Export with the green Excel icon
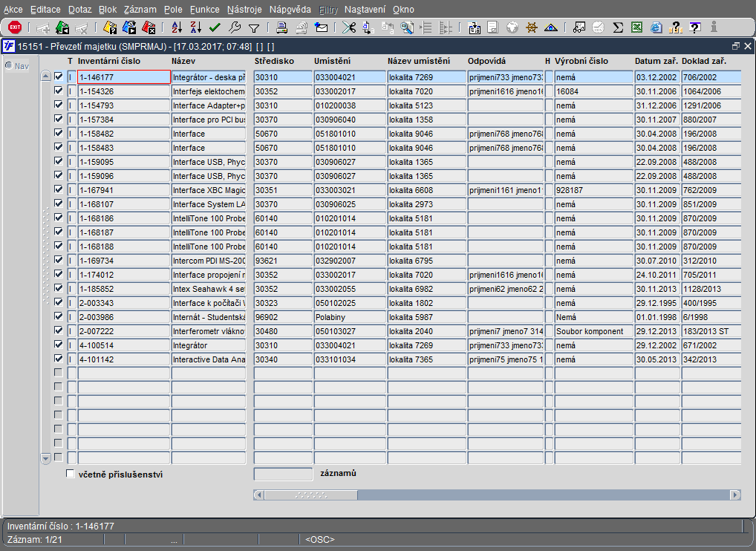Viewport: 756px width, 551px height. 636,27
